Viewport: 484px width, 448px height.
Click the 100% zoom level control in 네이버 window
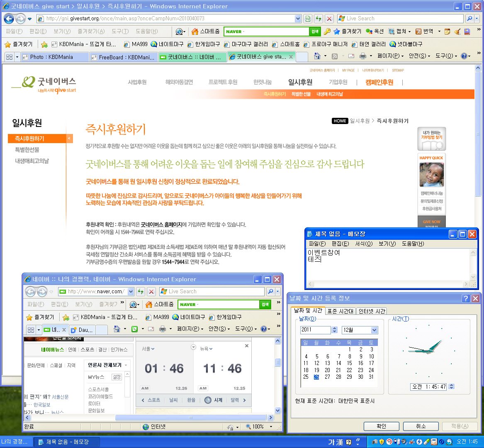coord(259,427)
